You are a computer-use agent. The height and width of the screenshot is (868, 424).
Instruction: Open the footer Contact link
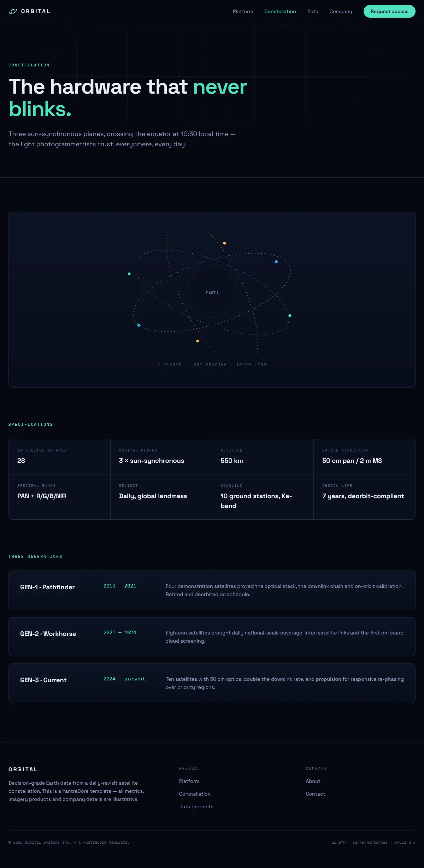point(315,794)
